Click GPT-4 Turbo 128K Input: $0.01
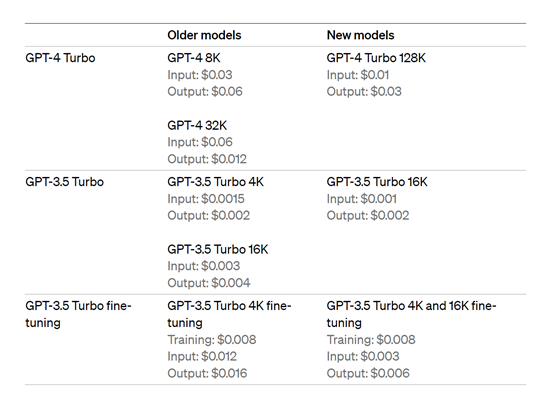The width and height of the screenshot is (554, 407). click(x=358, y=75)
